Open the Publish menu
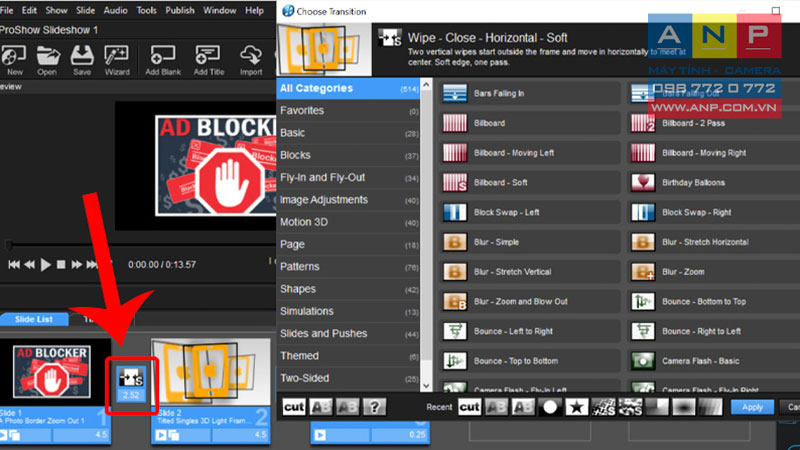This screenshot has height=450, width=800. click(x=180, y=10)
